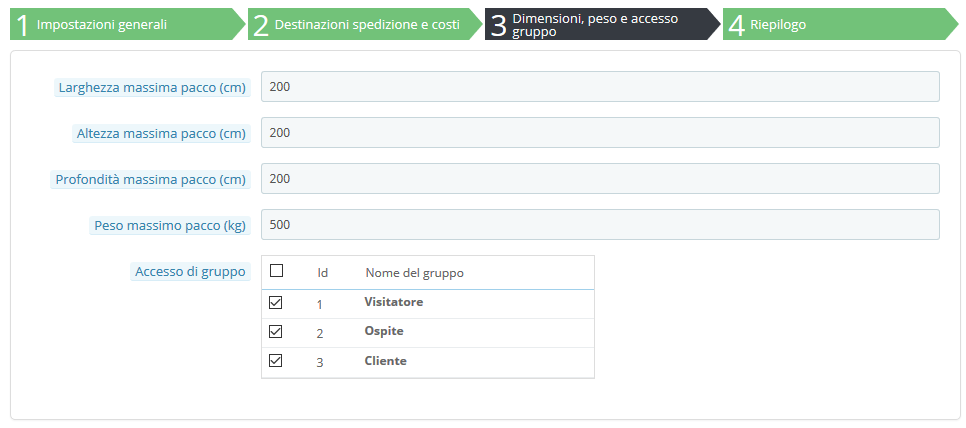Click the Peso massimo pacco (kg) label
The height and width of the screenshot is (428, 966).
169,225
